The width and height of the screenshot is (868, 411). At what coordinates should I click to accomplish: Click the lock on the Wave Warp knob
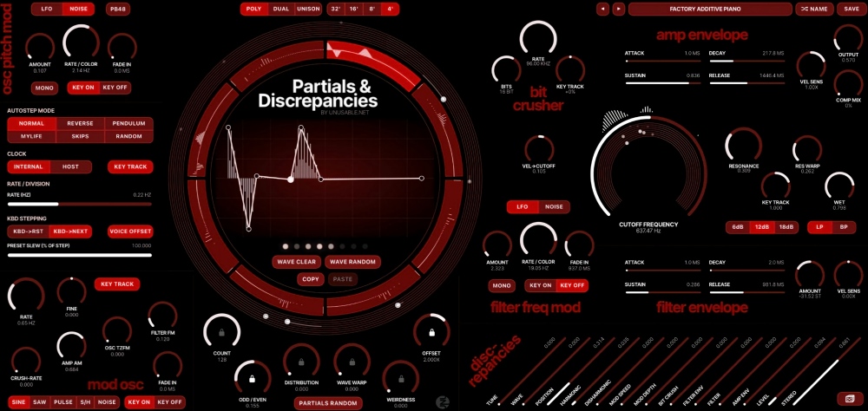(x=352, y=362)
